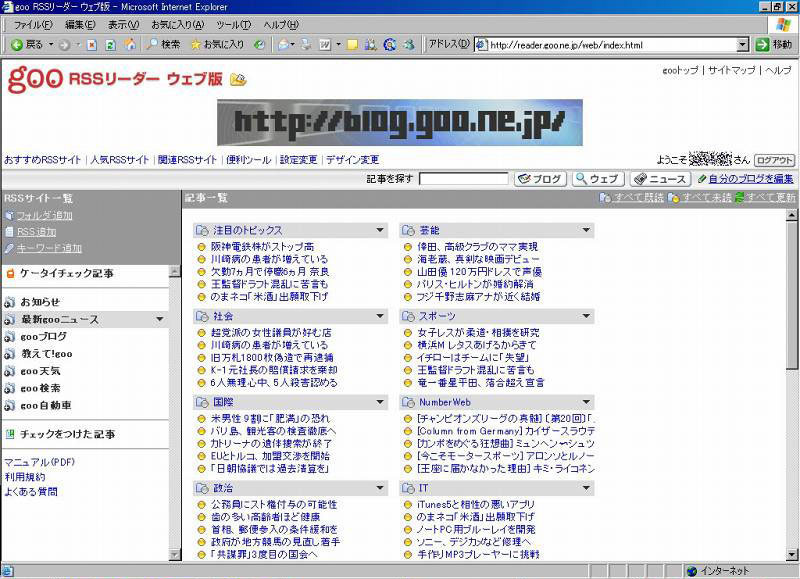800x579 pixels.
Task: Click the ログアウト button
Action: (x=774, y=160)
